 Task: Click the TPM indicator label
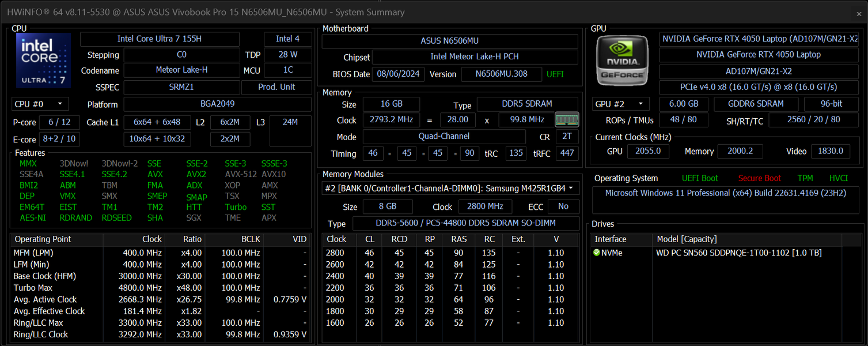coord(805,178)
